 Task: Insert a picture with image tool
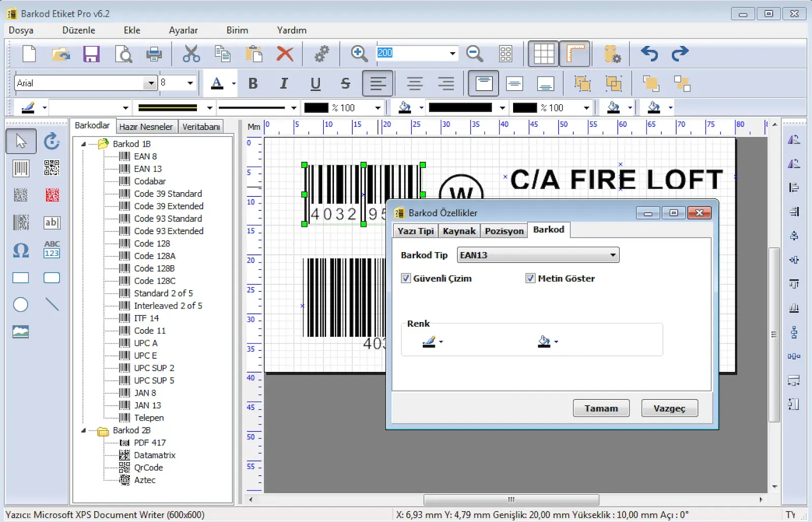[21, 332]
